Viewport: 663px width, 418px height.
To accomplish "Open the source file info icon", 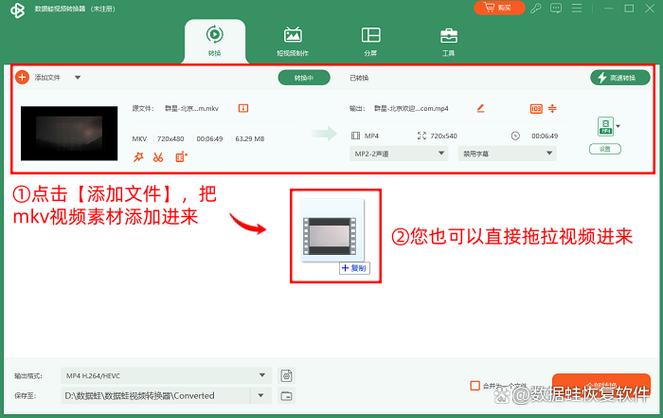I will point(243,109).
